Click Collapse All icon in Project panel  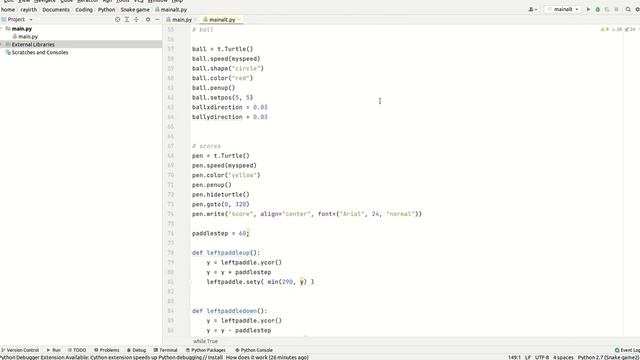pyautogui.click(x=136, y=19)
